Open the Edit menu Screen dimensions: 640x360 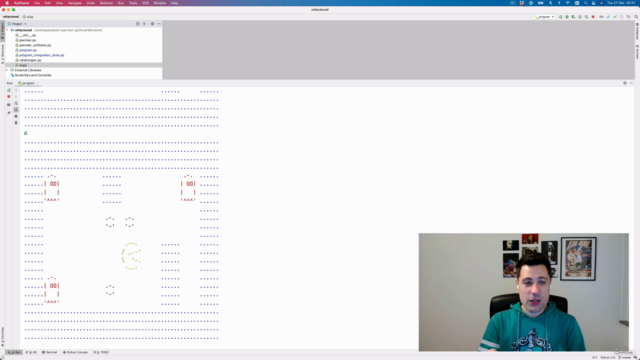point(48,3)
